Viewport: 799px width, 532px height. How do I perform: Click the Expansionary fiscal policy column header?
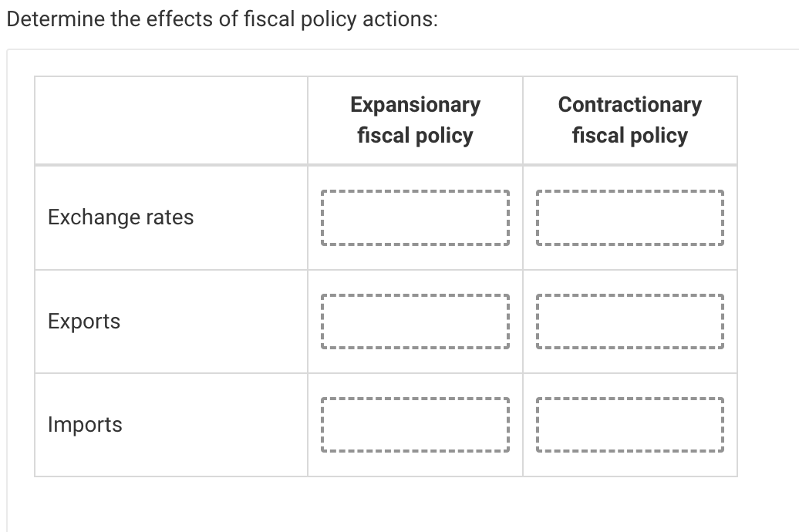coord(415,120)
